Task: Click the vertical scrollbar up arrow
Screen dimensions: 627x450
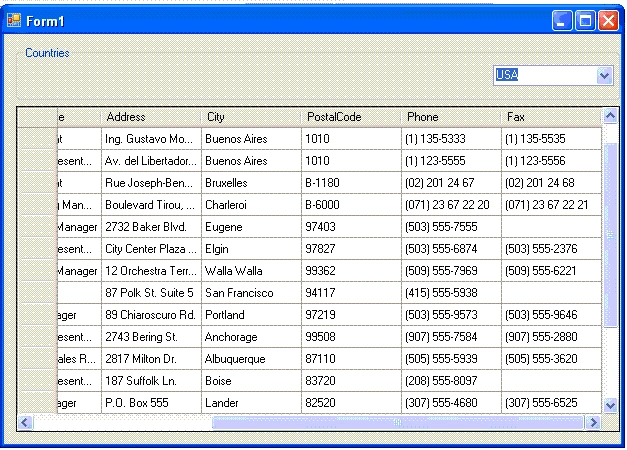Action: 610,116
